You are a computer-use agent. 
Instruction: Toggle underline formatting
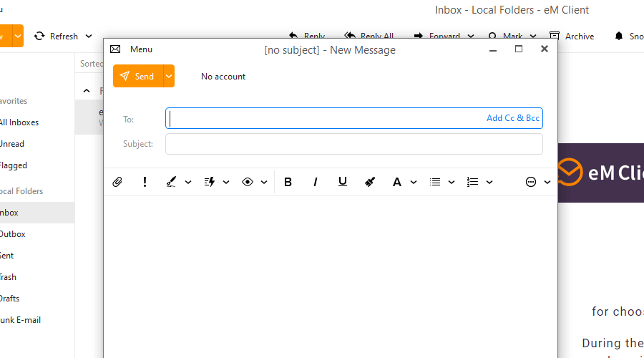pos(343,182)
